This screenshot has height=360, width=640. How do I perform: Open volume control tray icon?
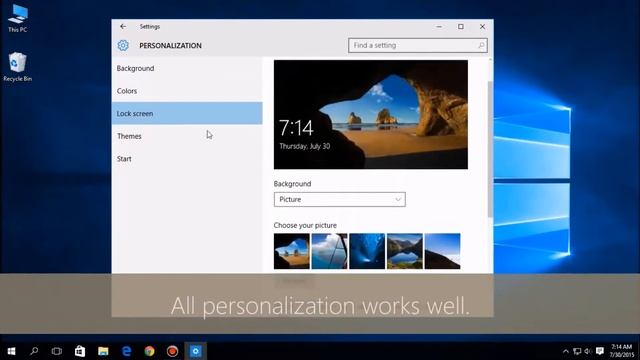click(588, 351)
